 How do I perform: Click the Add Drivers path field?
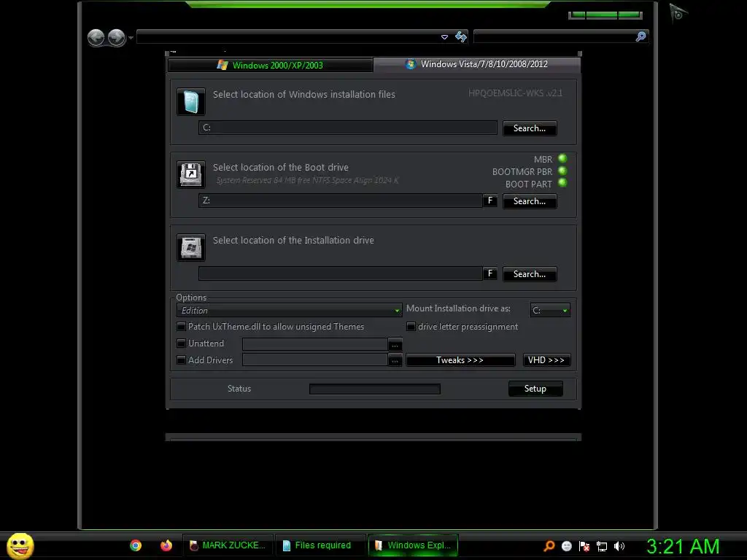point(315,360)
